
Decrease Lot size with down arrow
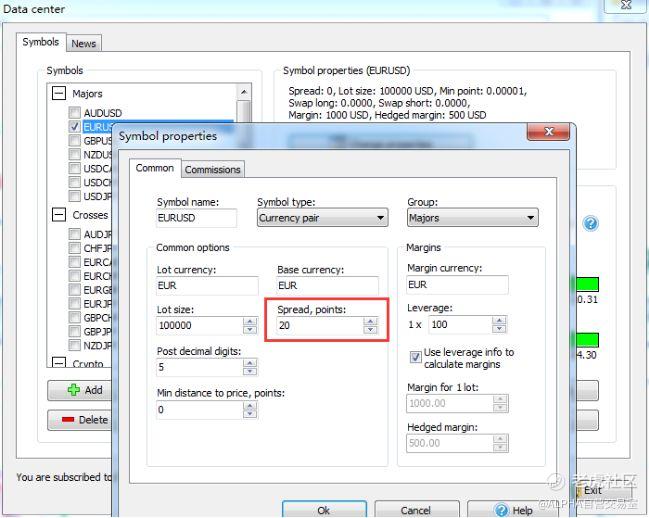pyautogui.click(x=250, y=330)
